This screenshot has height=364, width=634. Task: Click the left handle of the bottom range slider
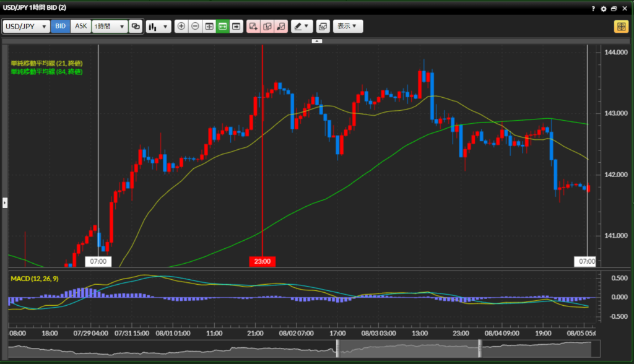coord(338,349)
